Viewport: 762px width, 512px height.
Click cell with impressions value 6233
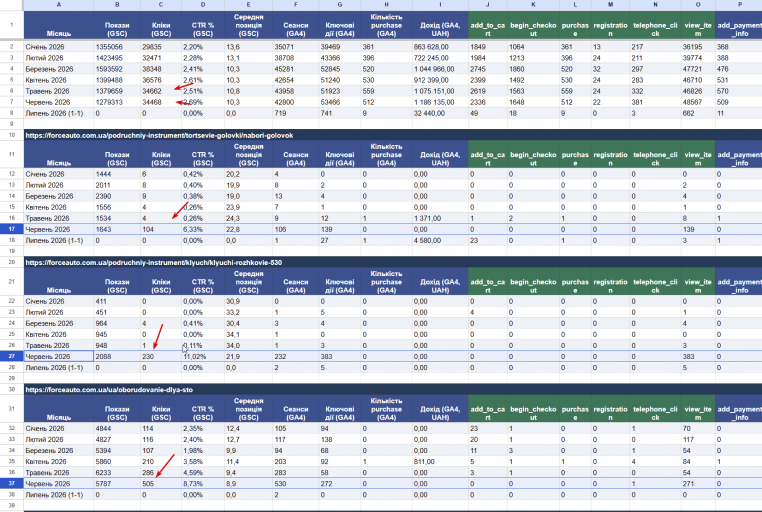click(117, 473)
